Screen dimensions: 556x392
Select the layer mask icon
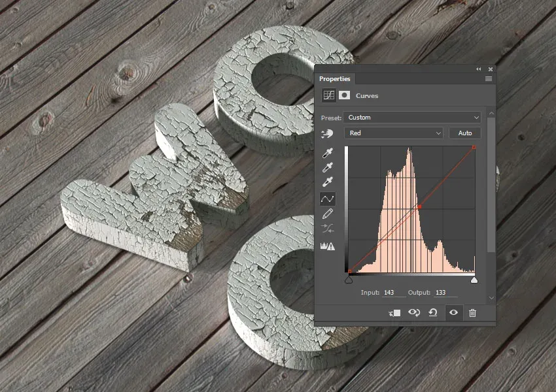point(344,95)
